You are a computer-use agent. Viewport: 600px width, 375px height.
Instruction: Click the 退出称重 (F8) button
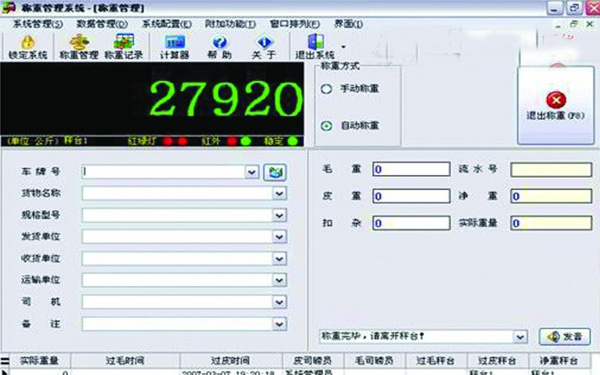(556, 106)
